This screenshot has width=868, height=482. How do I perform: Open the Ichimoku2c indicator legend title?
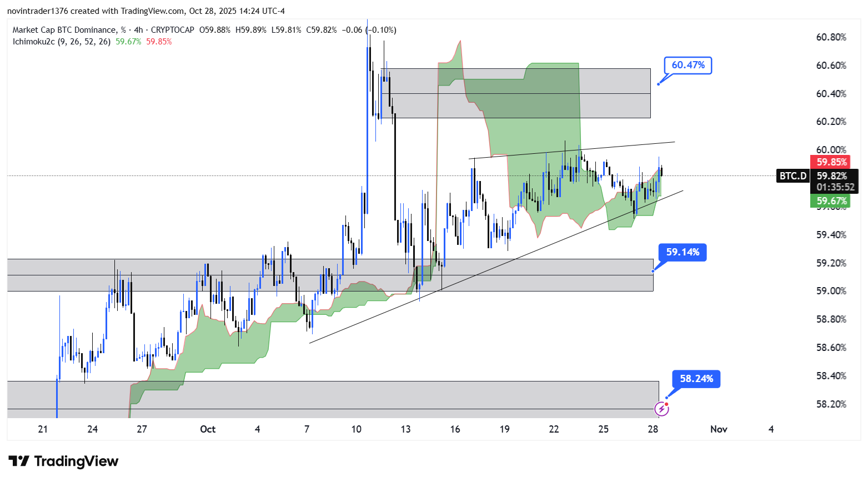62,42
